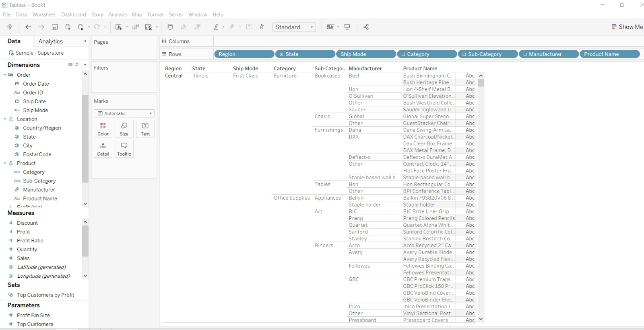Sort descending toolbar icon
Viewport: 644px width, 330px height.
coord(197,27)
